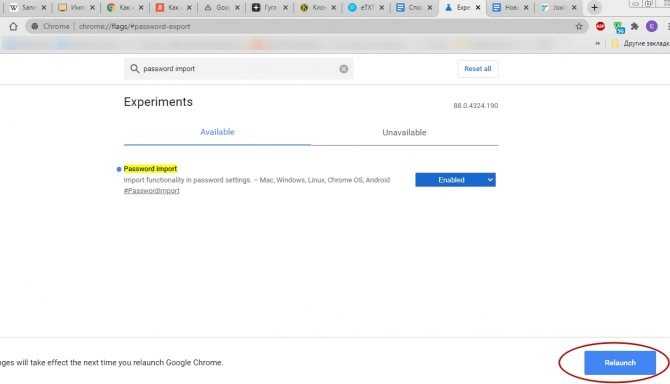
Task: Select the Available tab
Action: [217, 132]
